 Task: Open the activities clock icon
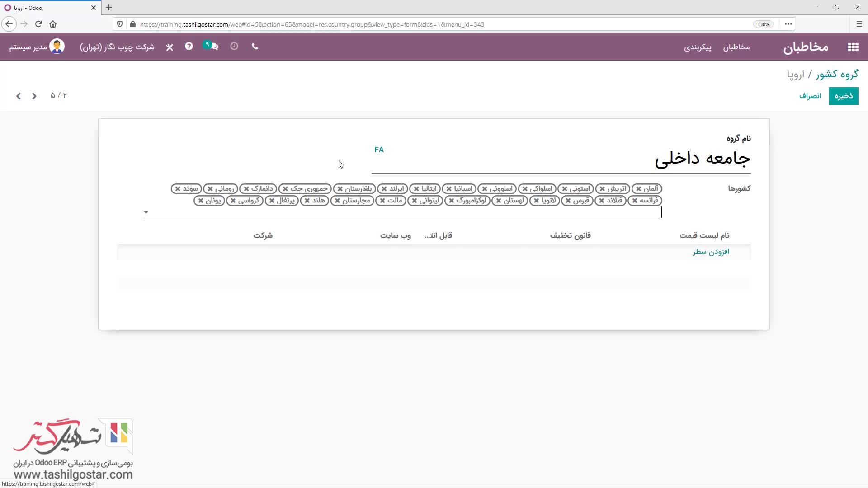coord(234,47)
